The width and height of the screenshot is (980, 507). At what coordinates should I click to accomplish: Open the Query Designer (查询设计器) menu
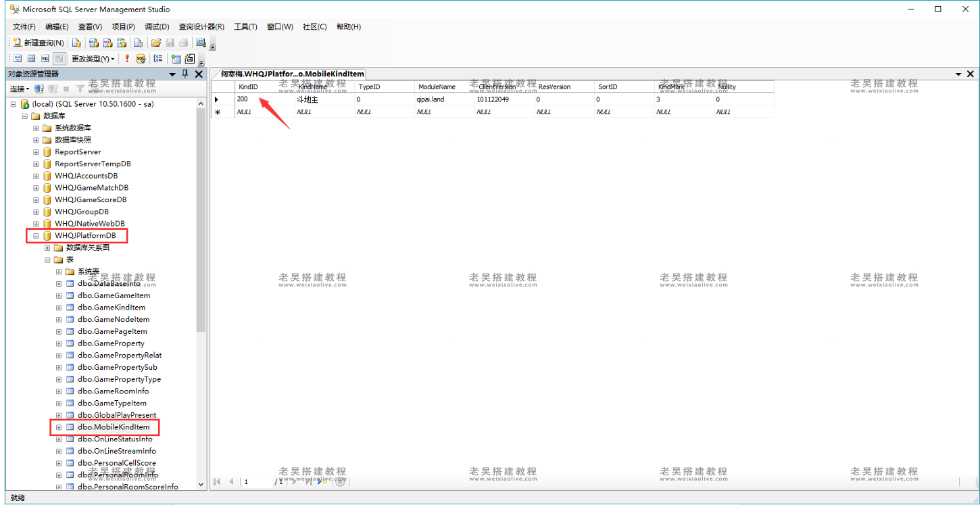[201, 27]
